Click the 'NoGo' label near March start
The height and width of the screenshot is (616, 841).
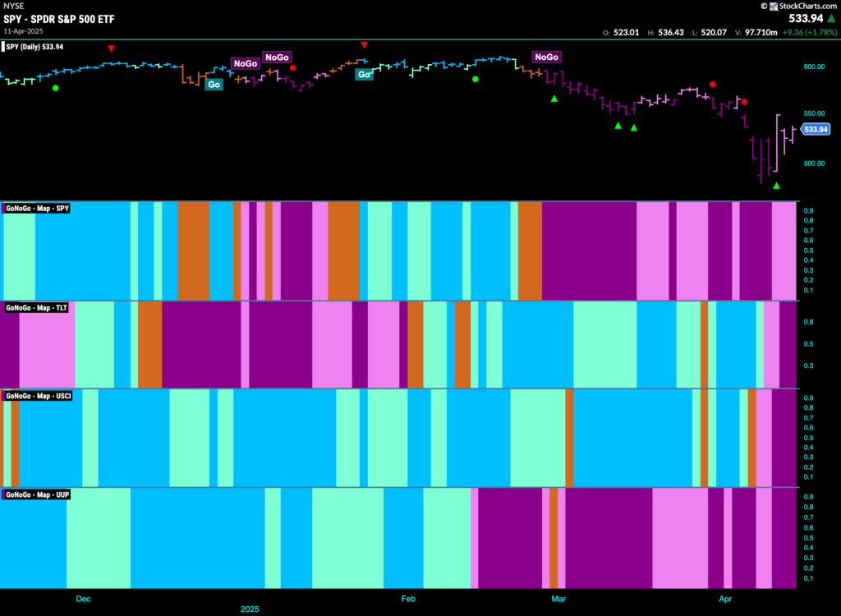coord(546,57)
